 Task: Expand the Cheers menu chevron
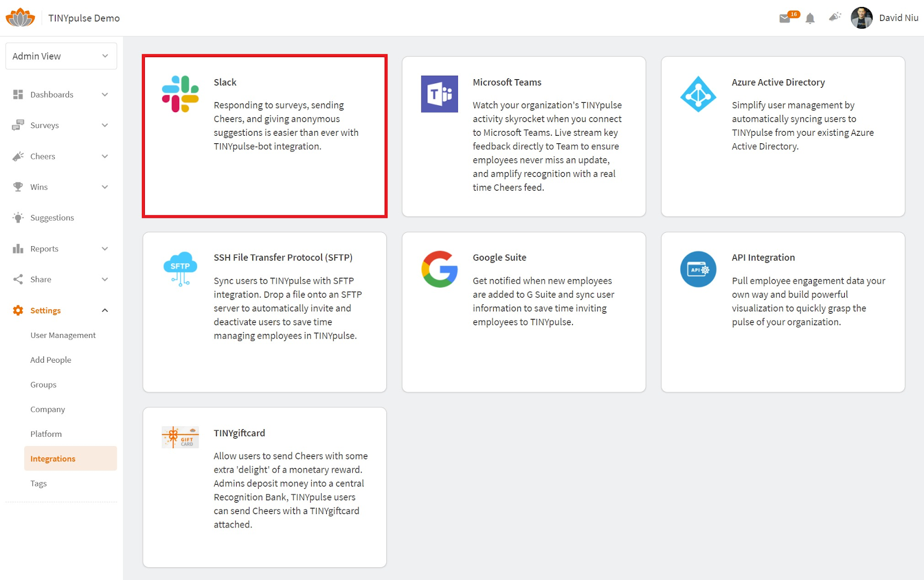(x=105, y=156)
